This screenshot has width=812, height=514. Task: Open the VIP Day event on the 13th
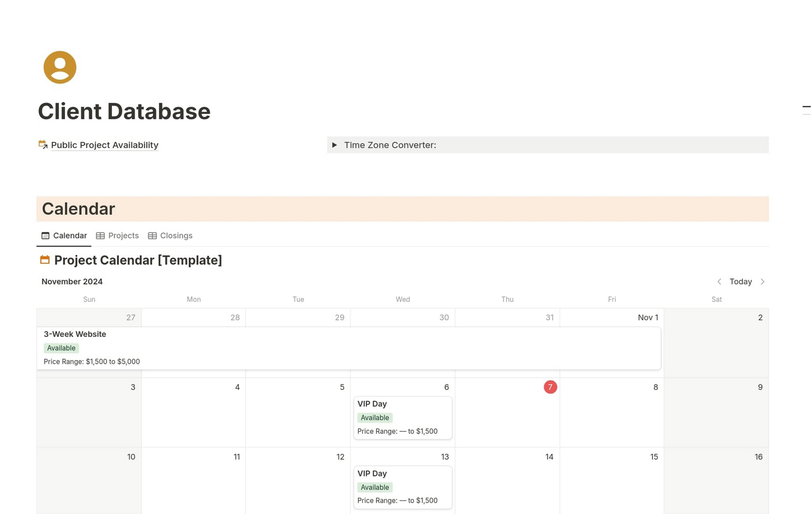(372, 473)
